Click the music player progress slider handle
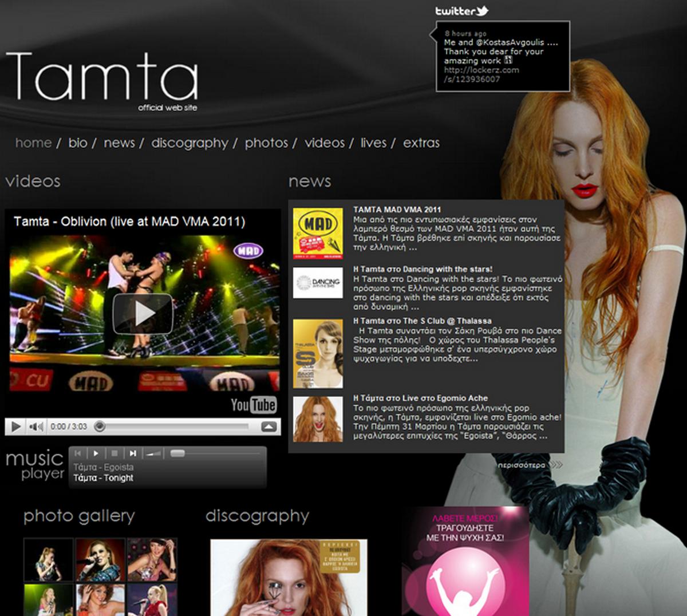This screenshot has width=687, height=616. pos(177,453)
